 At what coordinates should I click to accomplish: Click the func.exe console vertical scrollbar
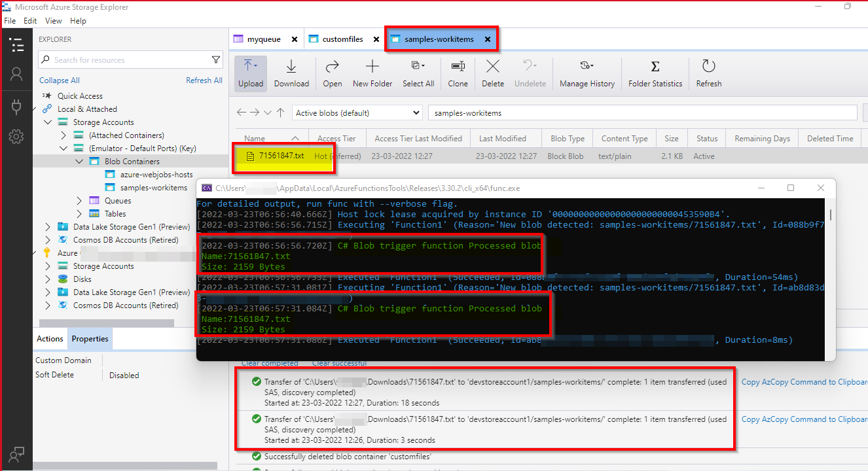pyautogui.click(x=831, y=215)
